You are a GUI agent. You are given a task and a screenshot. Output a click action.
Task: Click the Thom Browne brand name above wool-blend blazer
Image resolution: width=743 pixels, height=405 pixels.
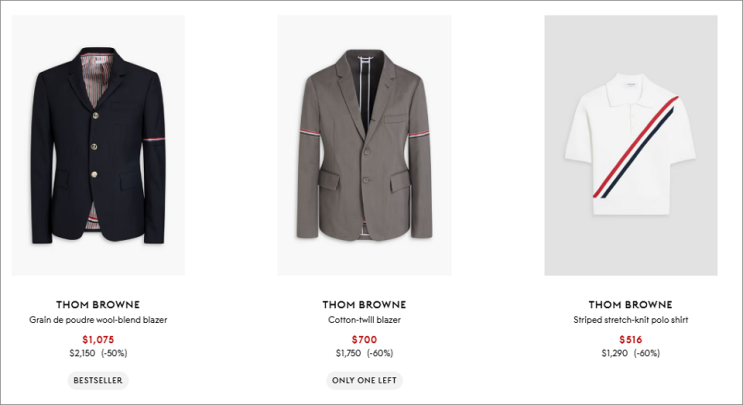[x=98, y=305]
